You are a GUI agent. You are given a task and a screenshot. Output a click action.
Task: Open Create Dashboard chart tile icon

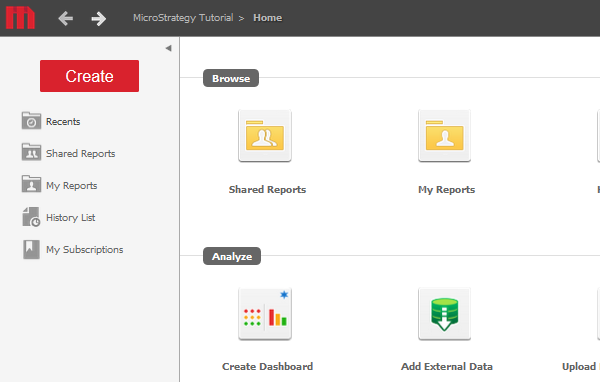[x=265, y=314]
